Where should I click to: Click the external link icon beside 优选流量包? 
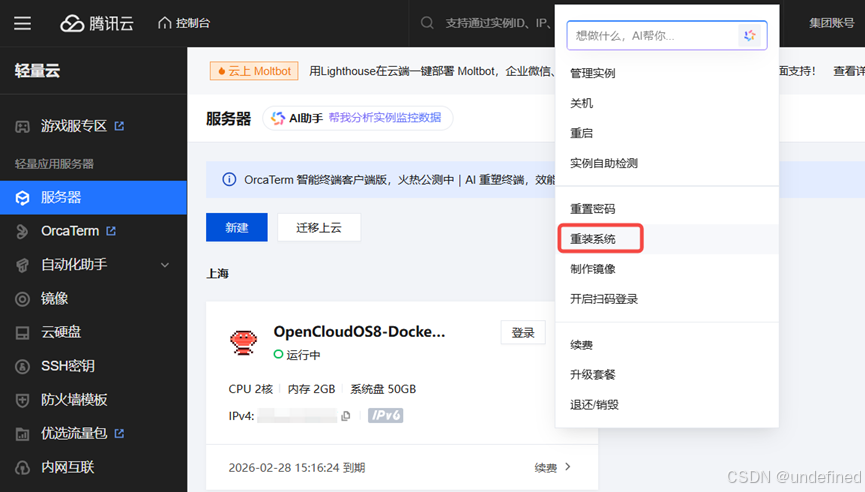(x=119, y=434)
